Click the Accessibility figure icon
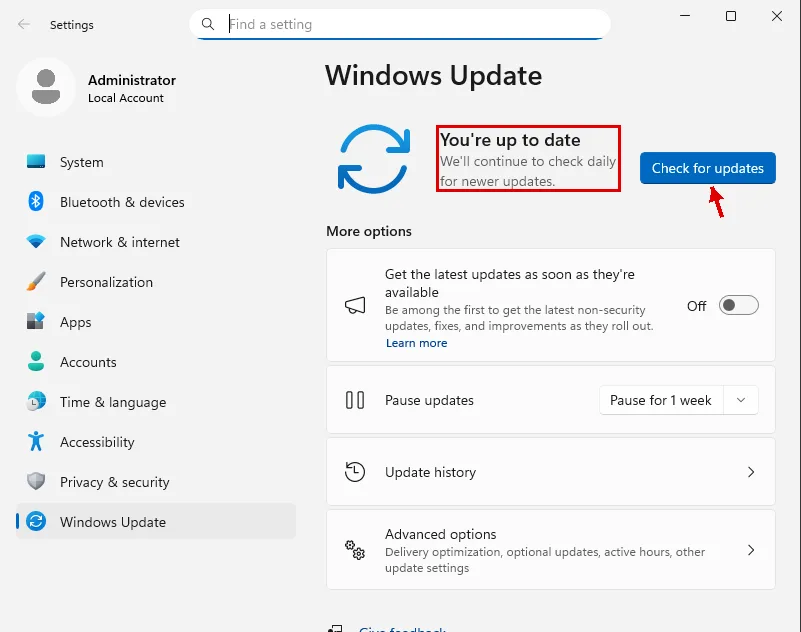801x632 pixels. click(36, 441)
